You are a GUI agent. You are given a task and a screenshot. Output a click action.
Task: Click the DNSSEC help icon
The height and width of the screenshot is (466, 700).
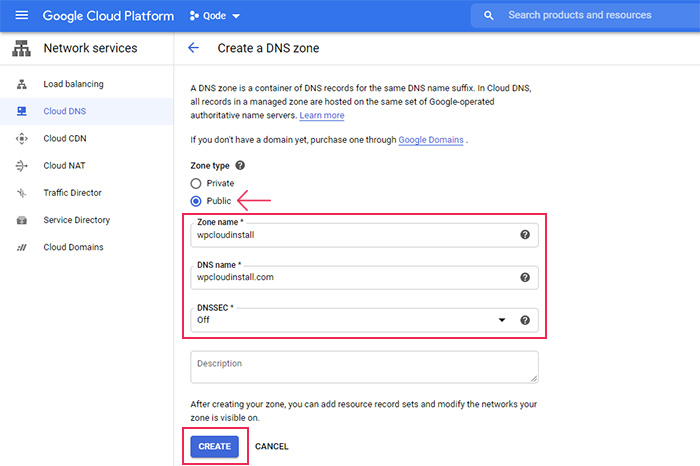tap(525, 320)
